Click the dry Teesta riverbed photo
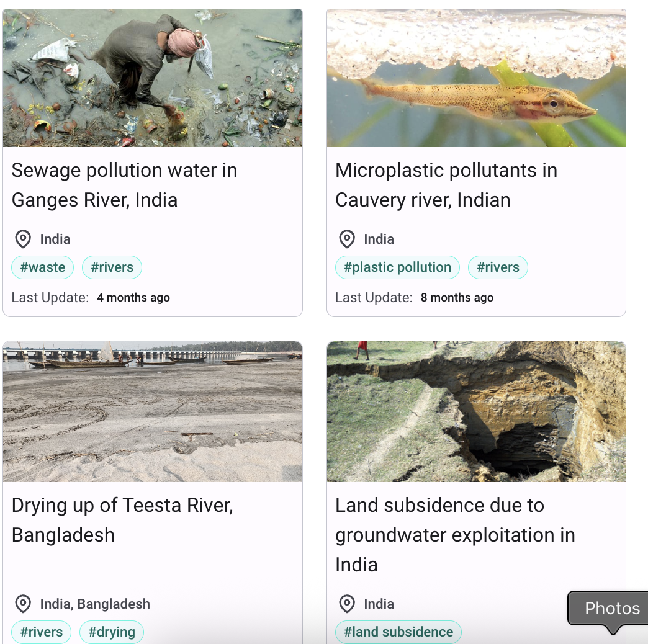The image size is (648, 644). point(153,411)
